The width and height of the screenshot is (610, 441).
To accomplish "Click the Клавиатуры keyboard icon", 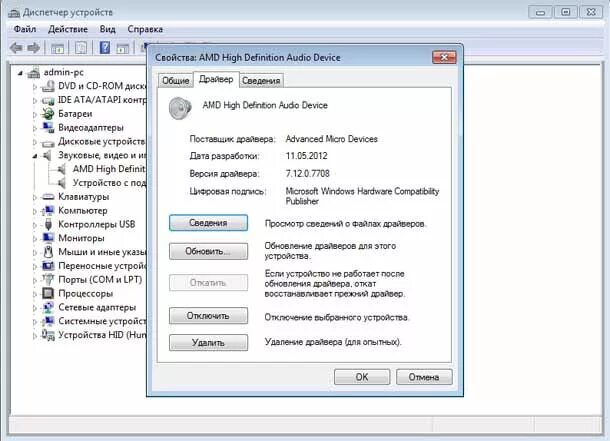I will coord(48,197).
